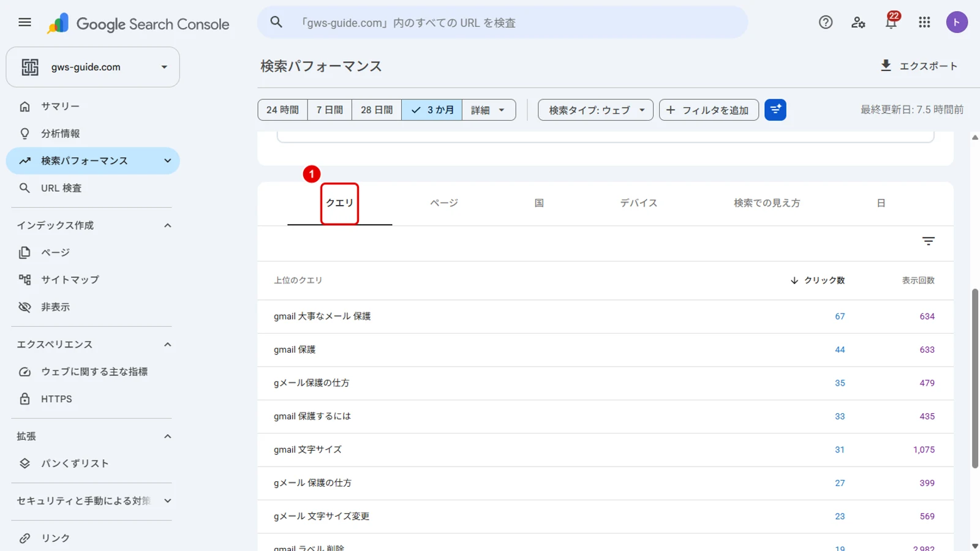The image size is (980, 551).
Task: Open 検索タイプ: ウェブ dropdown
Action: [x=595, y=110]
